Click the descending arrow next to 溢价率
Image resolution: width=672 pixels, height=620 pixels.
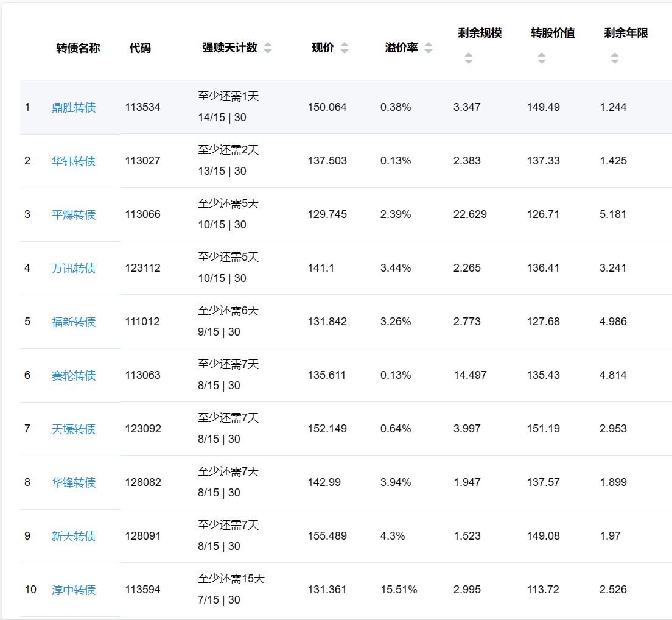429,51
